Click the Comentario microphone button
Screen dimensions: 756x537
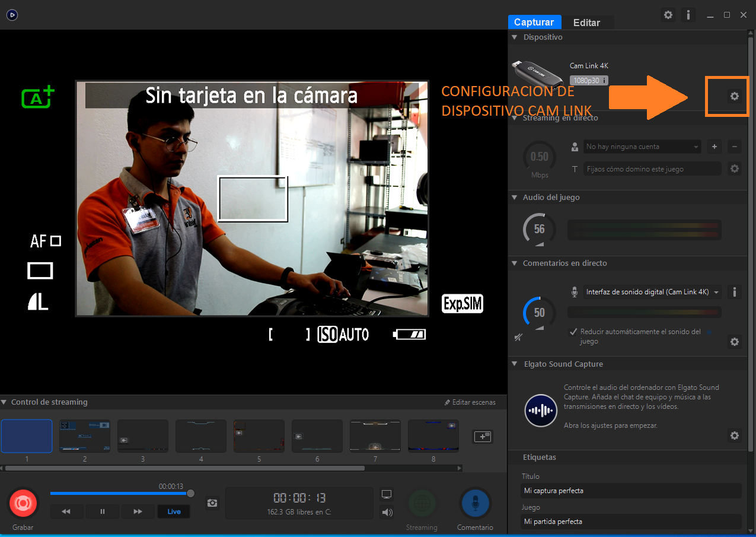point(475,503)
